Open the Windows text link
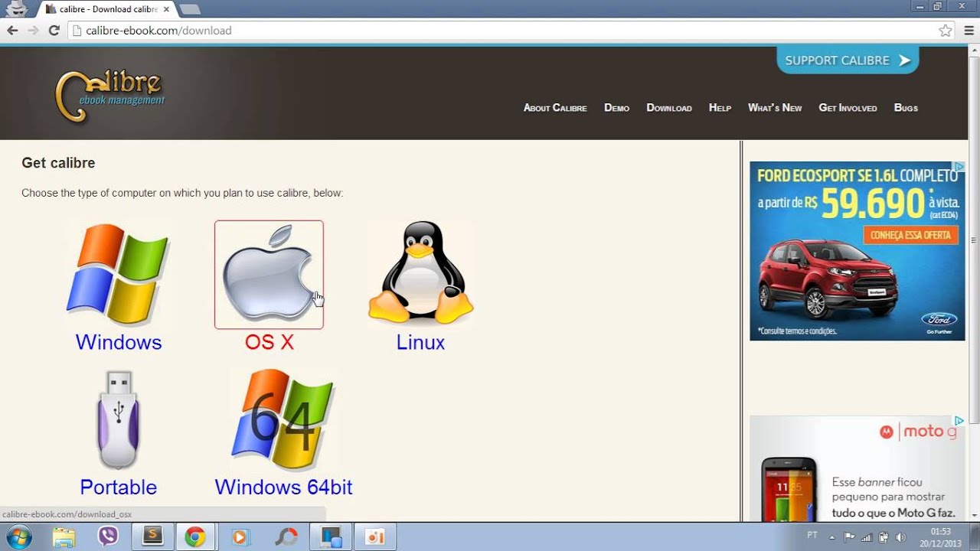Viewport: 980px width, 551px height. click(119, 342)
